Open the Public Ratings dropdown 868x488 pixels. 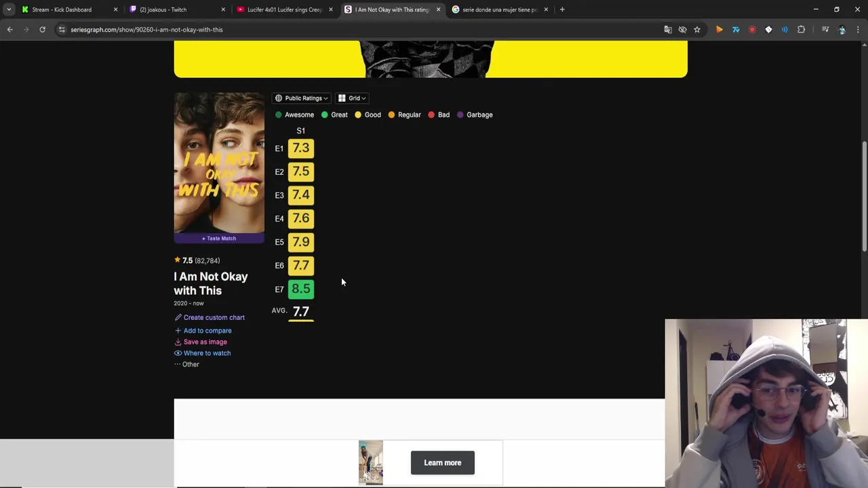pos(302,98)
